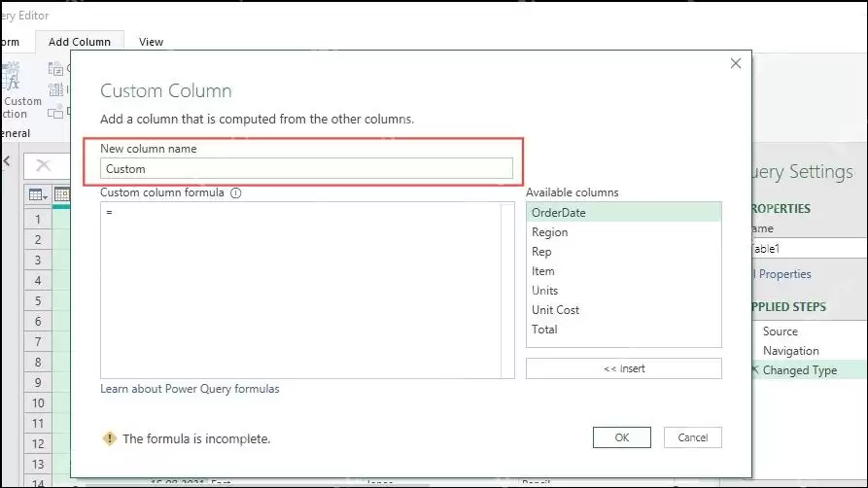Open Learn about Power Query formulas link
868x488 pixels.
[190, 389]
